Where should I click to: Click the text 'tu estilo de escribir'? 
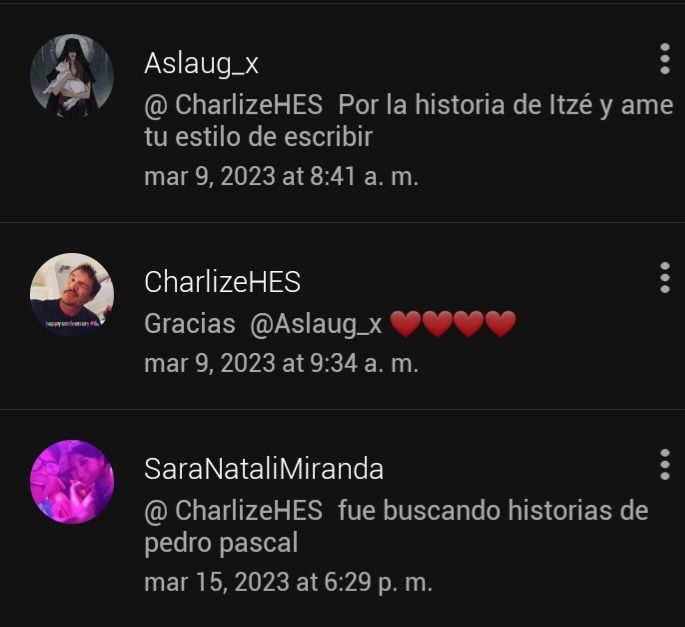click(x=258, y=137)
